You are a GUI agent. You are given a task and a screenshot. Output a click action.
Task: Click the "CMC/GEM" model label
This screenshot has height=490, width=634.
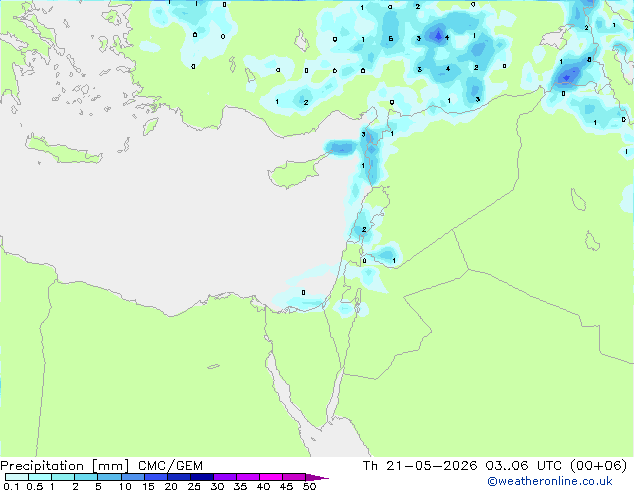170,466
